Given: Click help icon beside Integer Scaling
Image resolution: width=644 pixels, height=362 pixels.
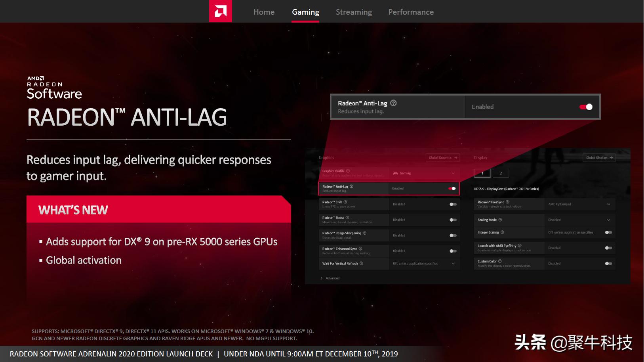Looking at the screenshot, I should point(502,232).
